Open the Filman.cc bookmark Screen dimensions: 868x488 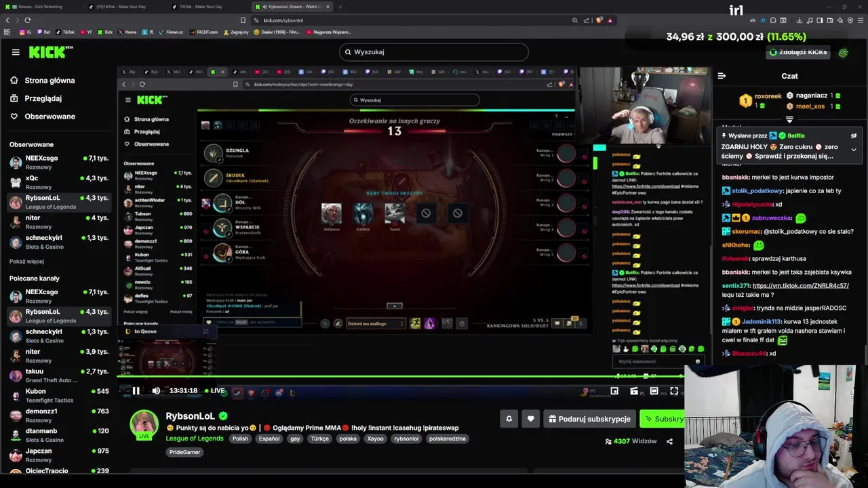pos(171,32)
